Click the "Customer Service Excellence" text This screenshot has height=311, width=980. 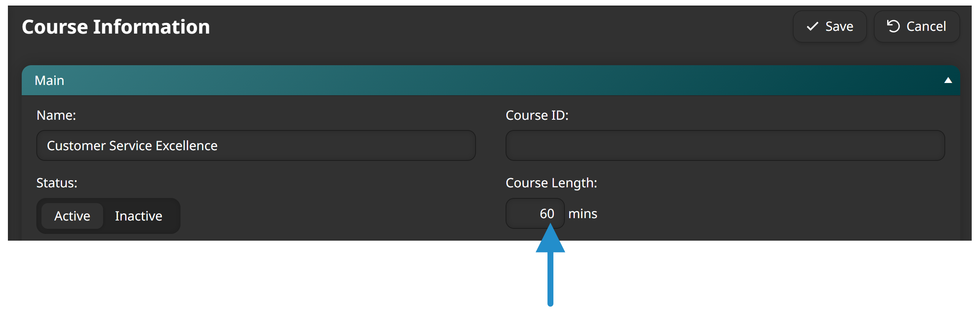click(x=132, y=146)
